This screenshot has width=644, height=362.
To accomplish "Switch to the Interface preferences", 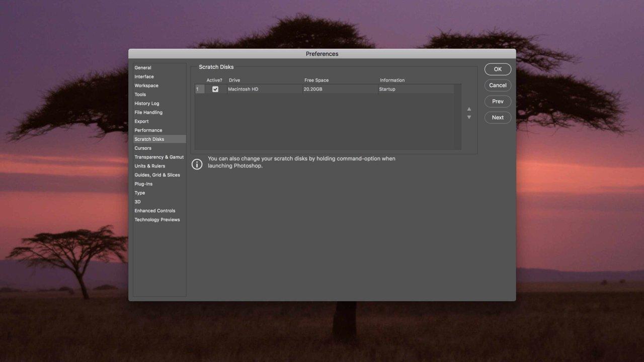I will coord(144,76).
